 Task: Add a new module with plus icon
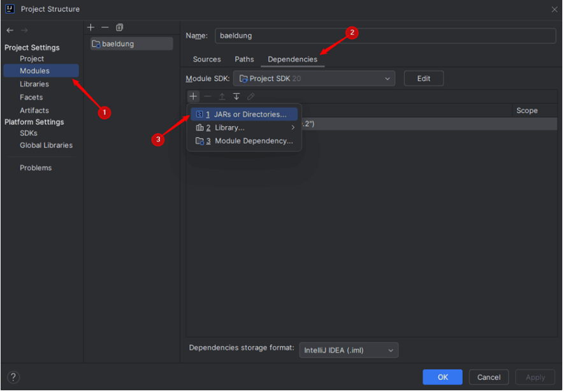[90, 27]
